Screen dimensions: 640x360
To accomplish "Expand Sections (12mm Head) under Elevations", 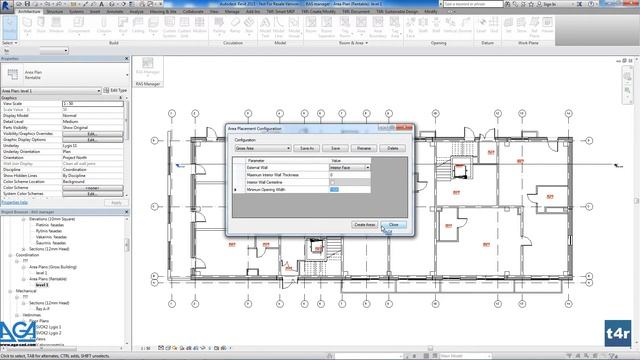I will tap(24, 249).
